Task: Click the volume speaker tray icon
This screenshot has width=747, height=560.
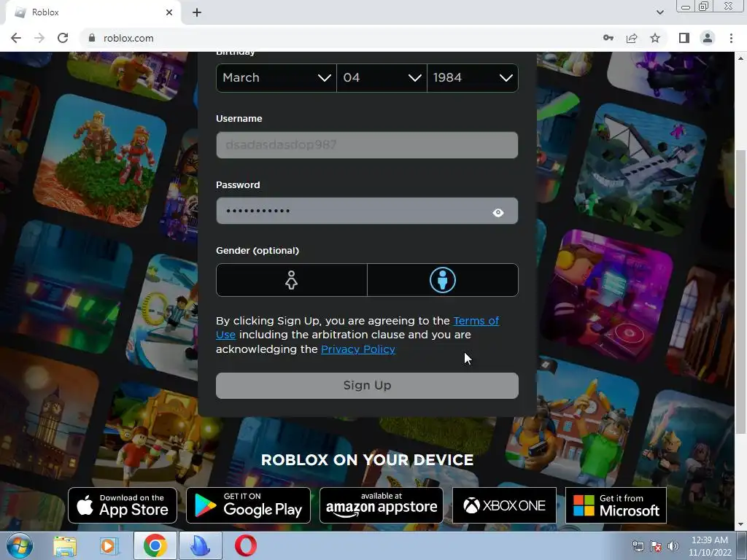Action: point(673,547)
